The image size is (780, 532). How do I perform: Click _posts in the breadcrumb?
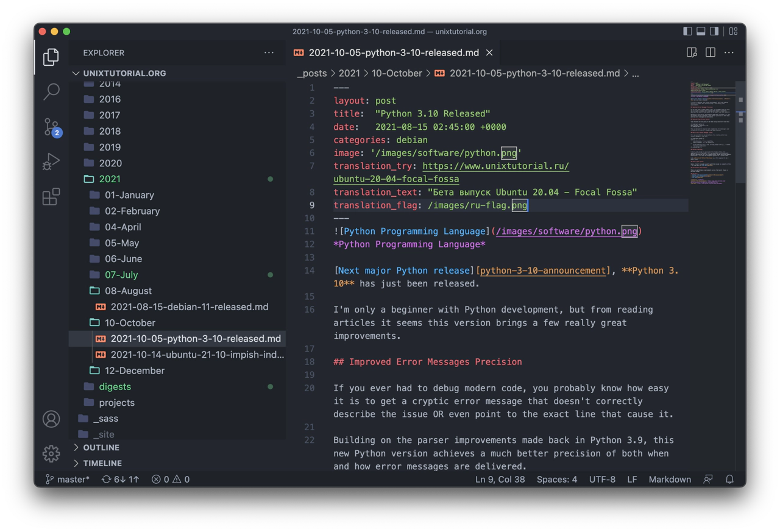[311, 73]
